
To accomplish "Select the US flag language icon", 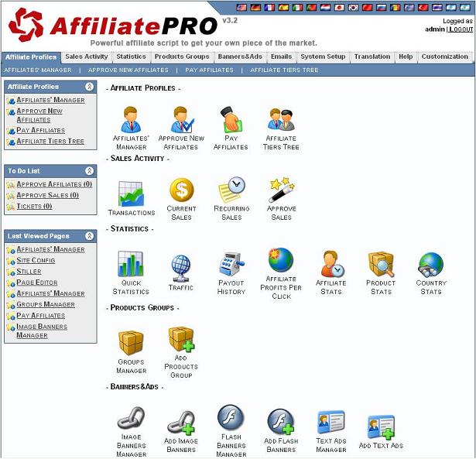I will [241, 7].
